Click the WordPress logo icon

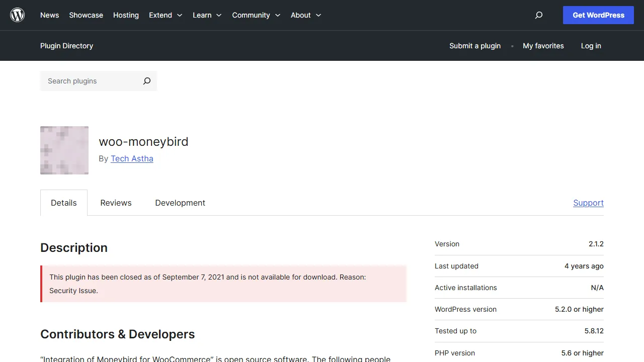pos(17,15)
